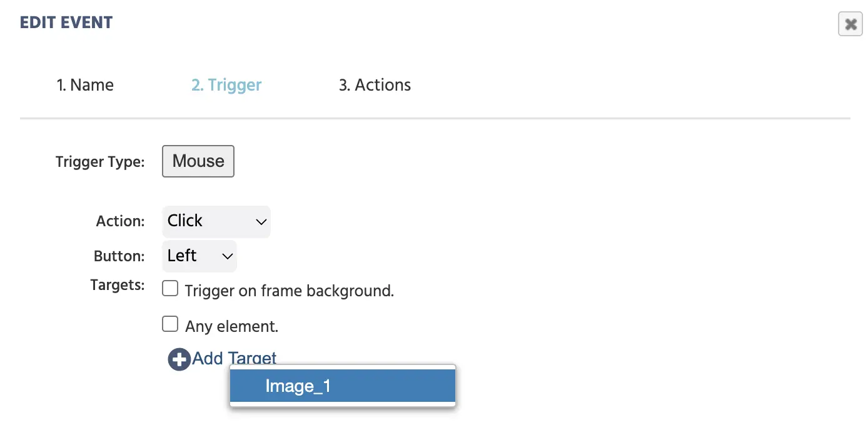Open the Button dropdown showing Left
This screenshot has width=868, height=445.
pos(199,256)
